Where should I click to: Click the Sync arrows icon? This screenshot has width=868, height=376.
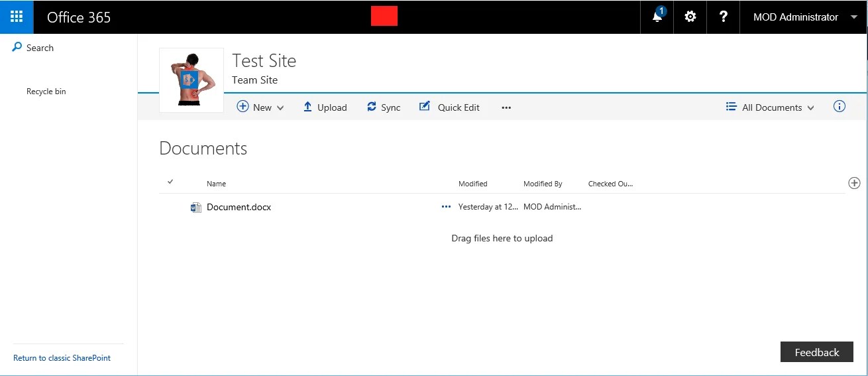coord(372,107)
